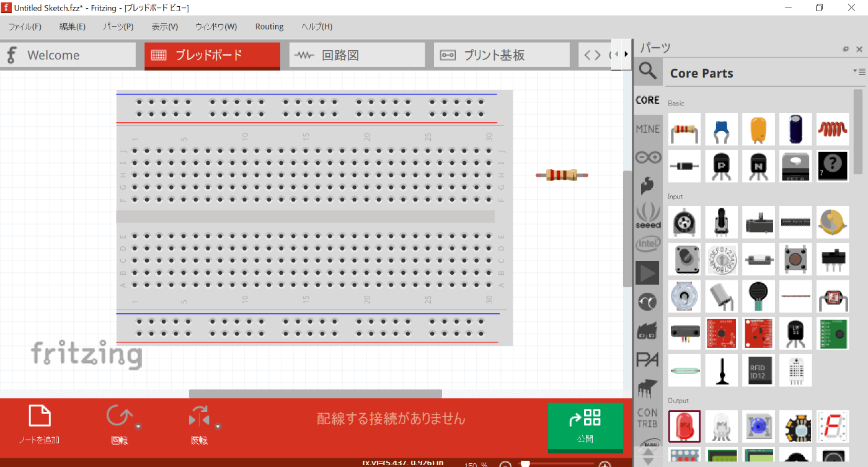Screen dimensions: 868x467
Task: Click ノートを追加 to add a note
Action: pyautogui.click(x=40, y=425)
